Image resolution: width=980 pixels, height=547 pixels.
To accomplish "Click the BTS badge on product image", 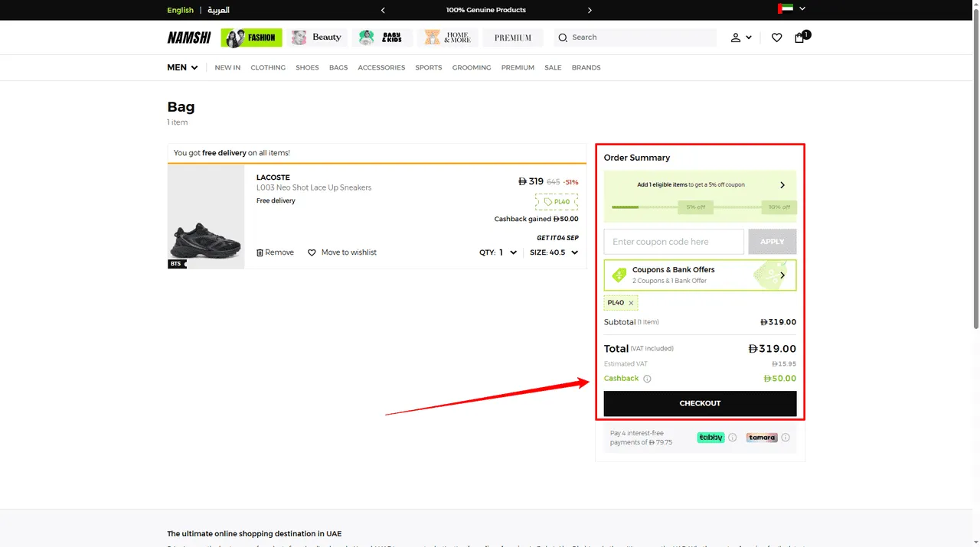I will tap(177, 264).
